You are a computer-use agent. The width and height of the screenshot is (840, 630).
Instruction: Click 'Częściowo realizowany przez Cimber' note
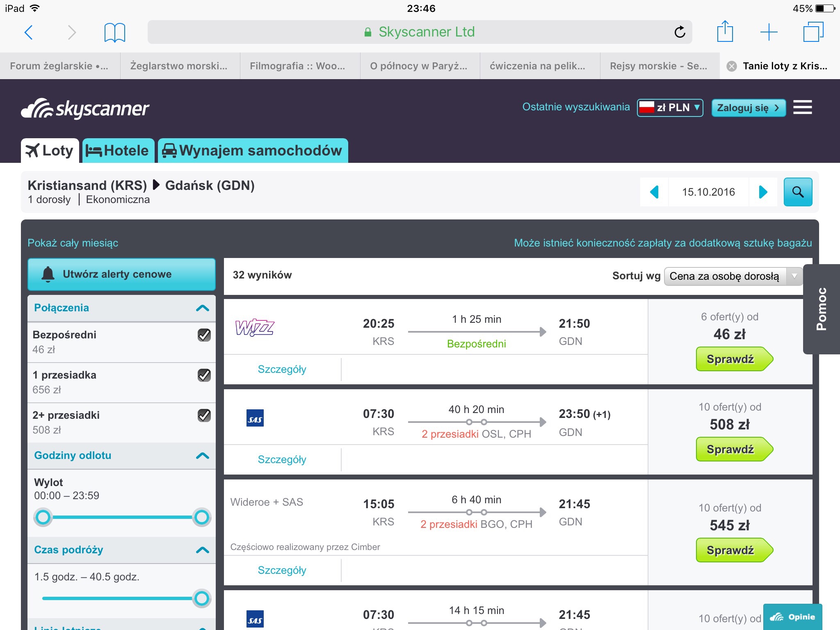coord(305,547)
